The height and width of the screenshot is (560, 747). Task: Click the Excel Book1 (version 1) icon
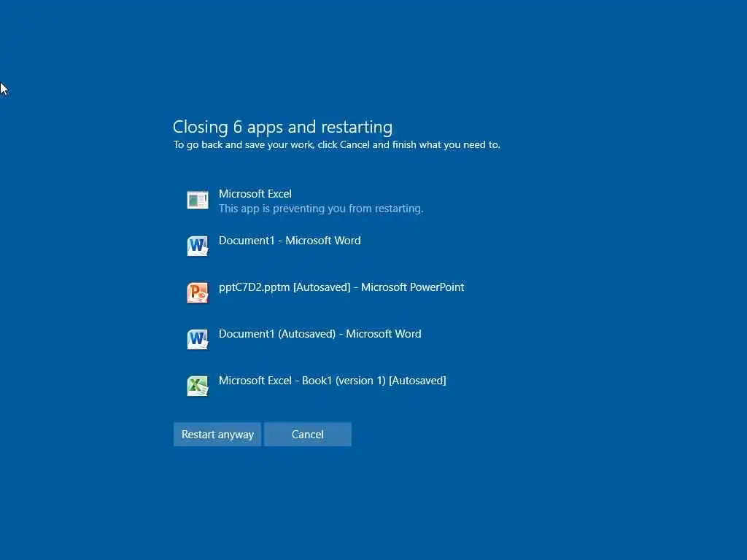[198, 386]
